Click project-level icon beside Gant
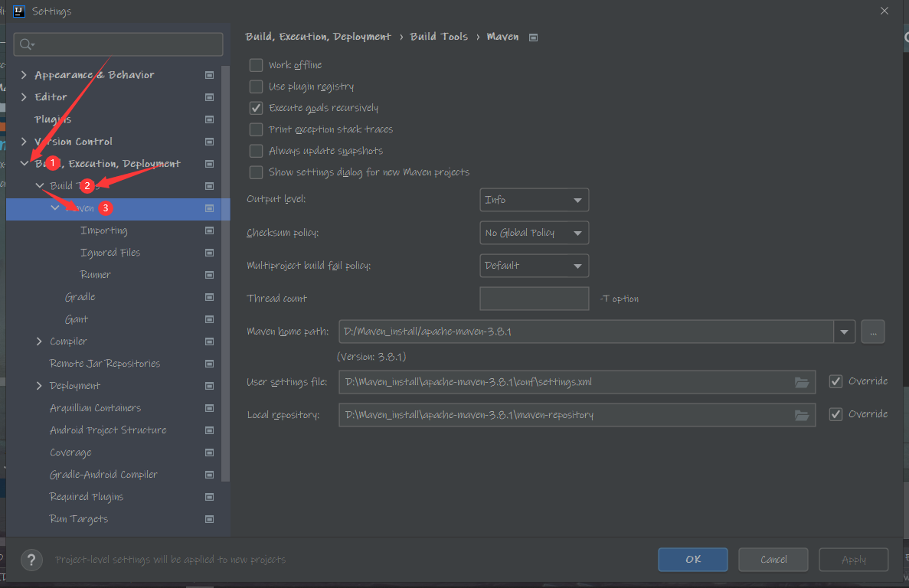The width and height of the screenshot is (909, 588). pyautogui.click(x=209, y=319)
